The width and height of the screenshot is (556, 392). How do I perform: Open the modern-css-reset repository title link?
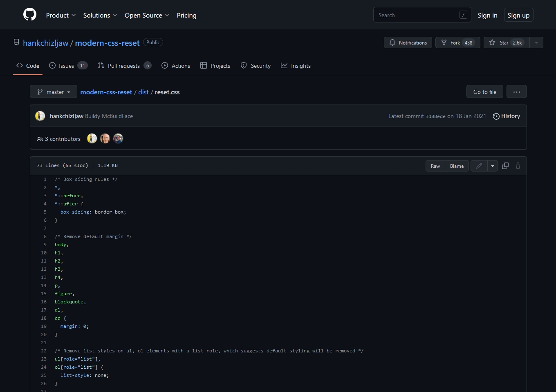pos(107,43)
